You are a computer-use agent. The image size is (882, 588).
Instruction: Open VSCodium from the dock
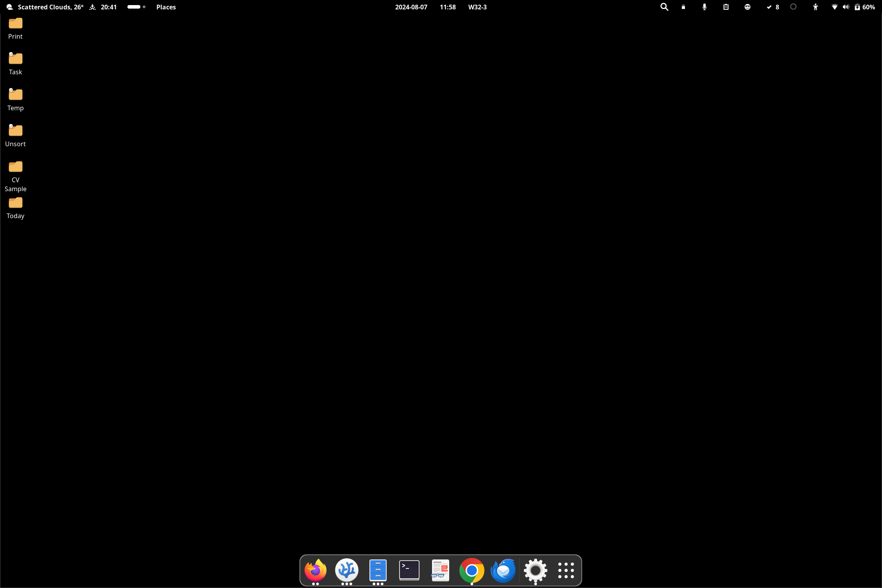[346, 570]
